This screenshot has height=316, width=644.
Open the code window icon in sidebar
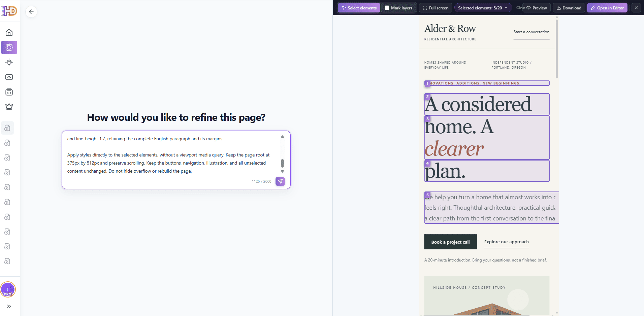[9, 92]
